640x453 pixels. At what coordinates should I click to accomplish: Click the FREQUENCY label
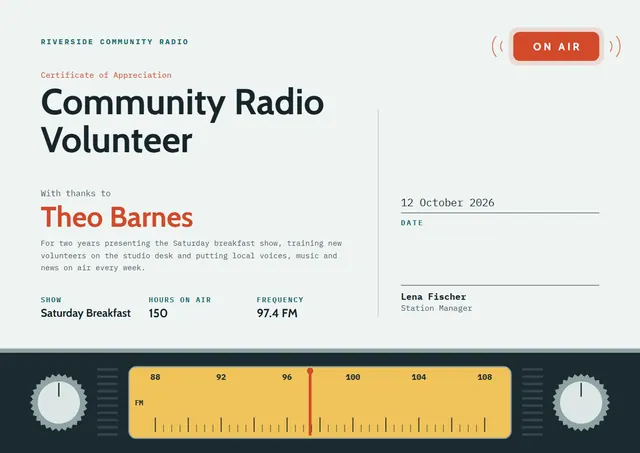click(x=280, y=300)
